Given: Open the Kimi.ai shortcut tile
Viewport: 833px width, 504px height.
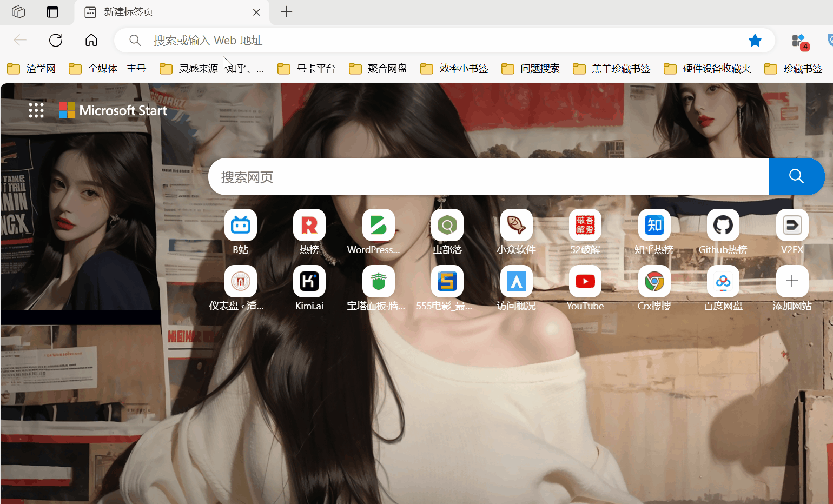Looking at the screenshot, I should (x=309, y=282).
